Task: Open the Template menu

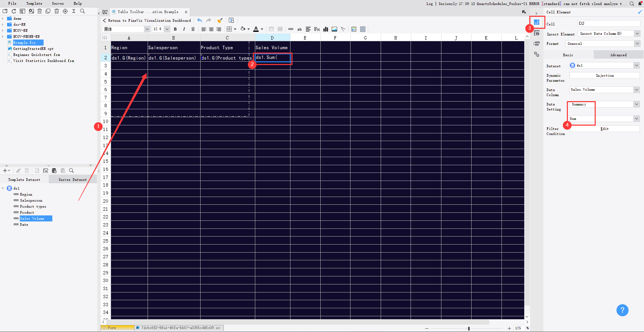Action: (x=34, y=3)
